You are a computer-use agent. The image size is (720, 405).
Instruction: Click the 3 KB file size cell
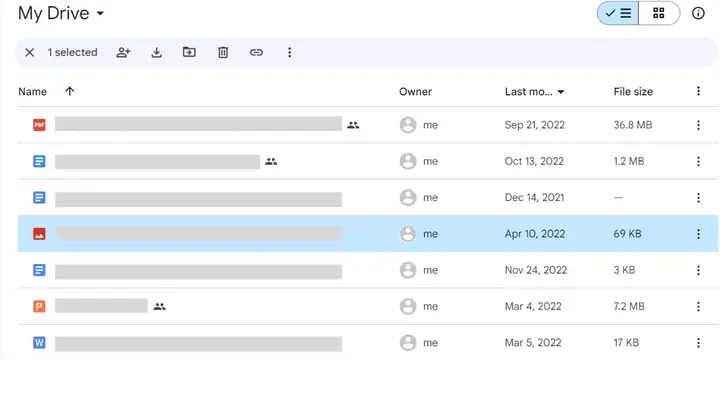(624, 270)
